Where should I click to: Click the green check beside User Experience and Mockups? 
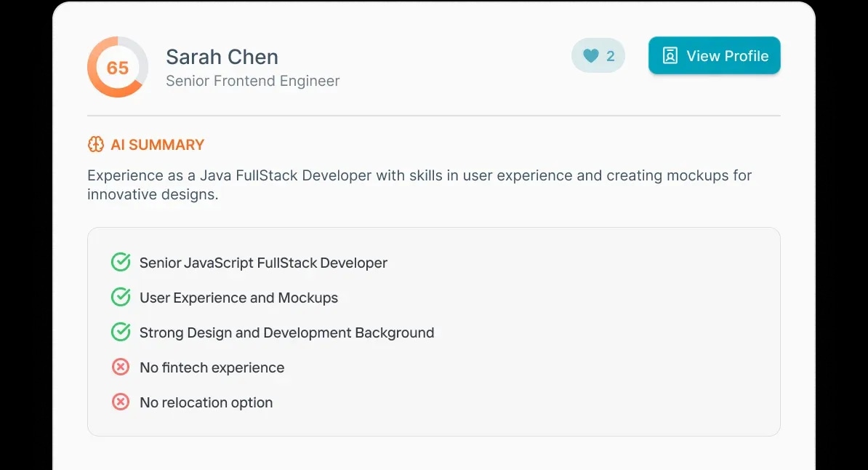121,297
